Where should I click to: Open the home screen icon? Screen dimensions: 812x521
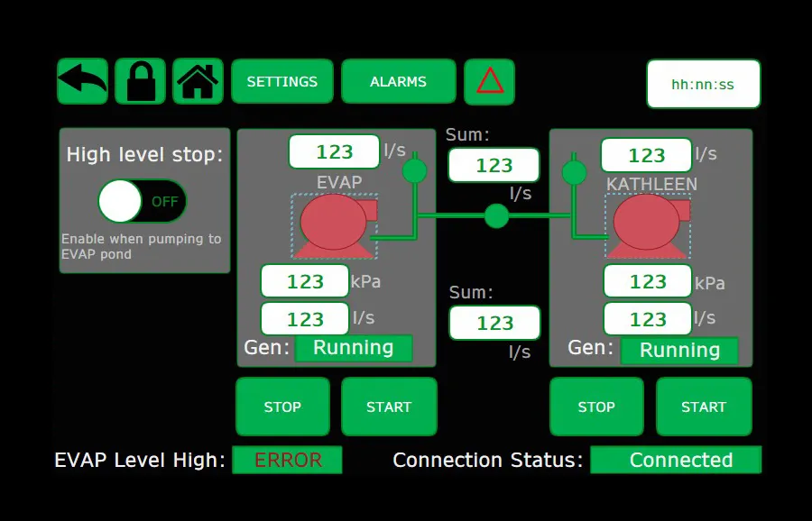198,81
